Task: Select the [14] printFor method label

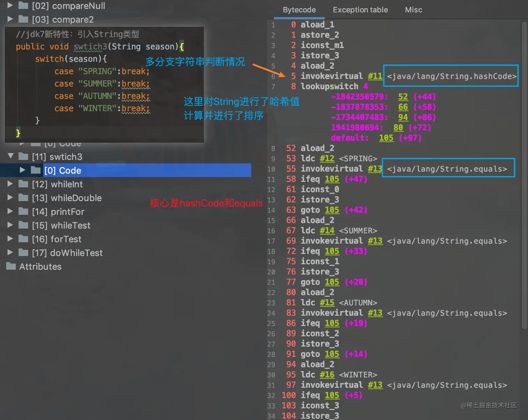Action: point(58,212)
